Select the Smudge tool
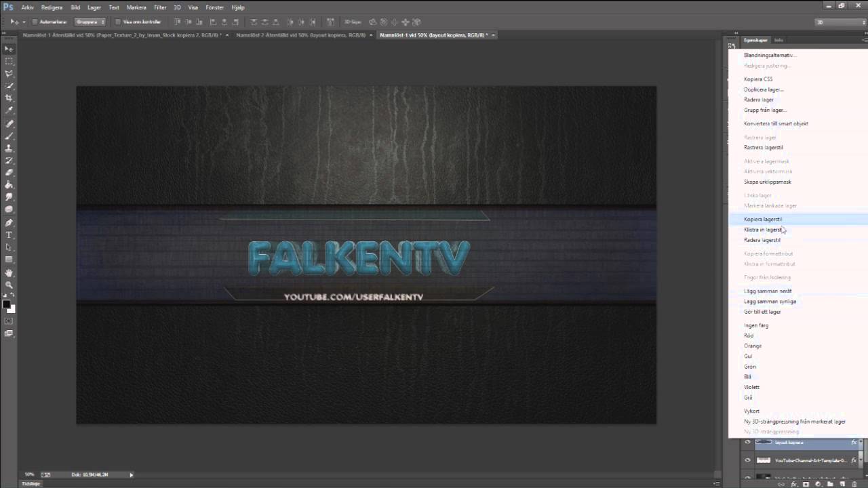 point(9,197)
